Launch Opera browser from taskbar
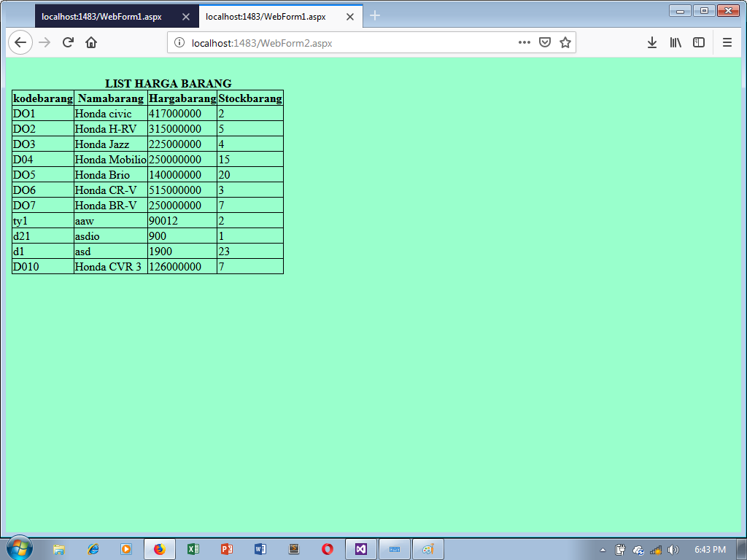Viewport: 747px width, 560px height. pyautogui.click(x=328, y=549)
